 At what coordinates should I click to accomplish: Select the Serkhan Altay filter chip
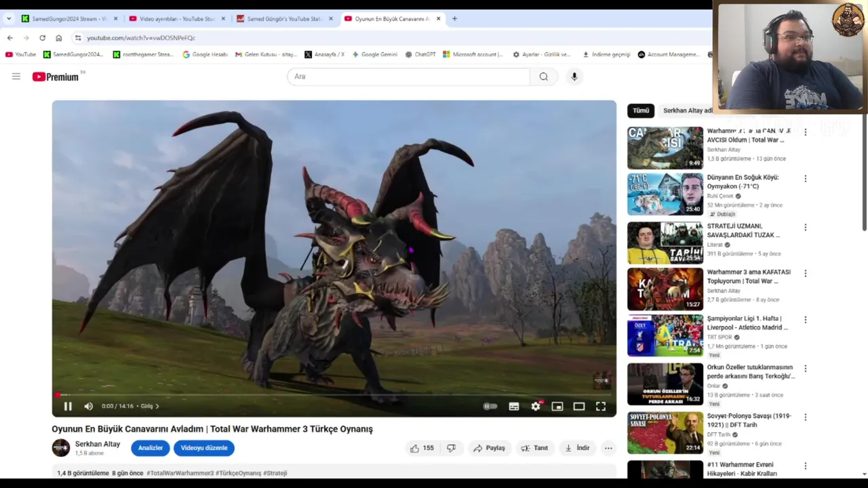(686, 110)
